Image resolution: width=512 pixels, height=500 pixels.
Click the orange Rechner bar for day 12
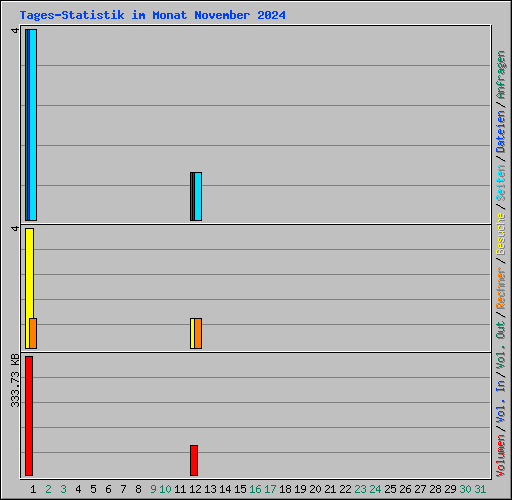(198, 333)
